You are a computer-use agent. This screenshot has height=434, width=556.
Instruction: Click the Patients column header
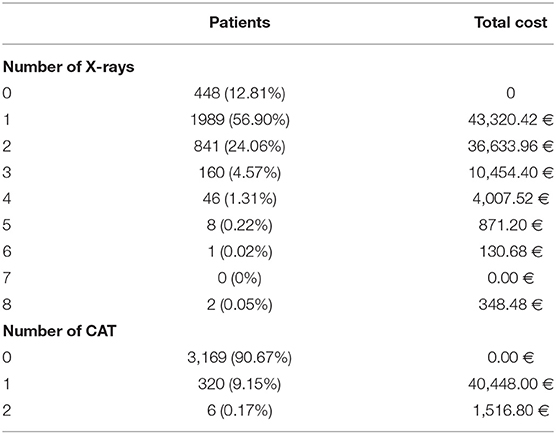(x=240, y=22)
